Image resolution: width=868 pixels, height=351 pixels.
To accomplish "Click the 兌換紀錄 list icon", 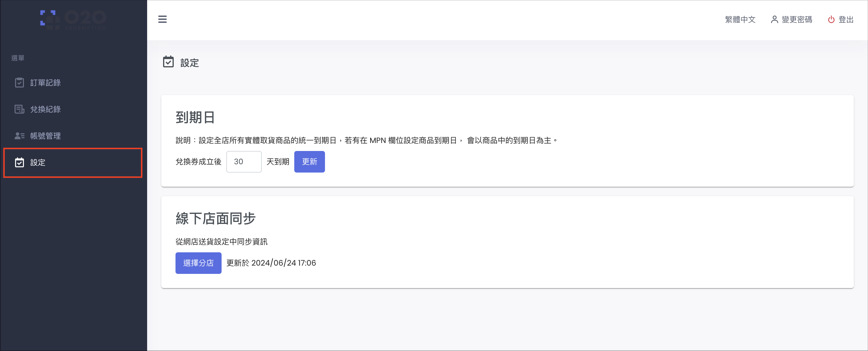I will point(19,109).
